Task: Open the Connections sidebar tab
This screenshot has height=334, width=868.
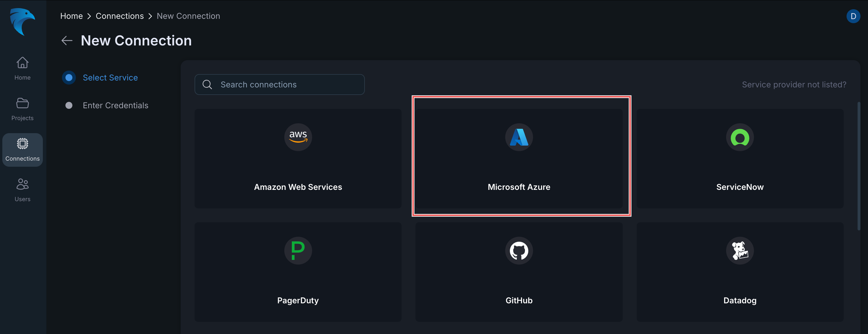Action: (x=22, y=150)
